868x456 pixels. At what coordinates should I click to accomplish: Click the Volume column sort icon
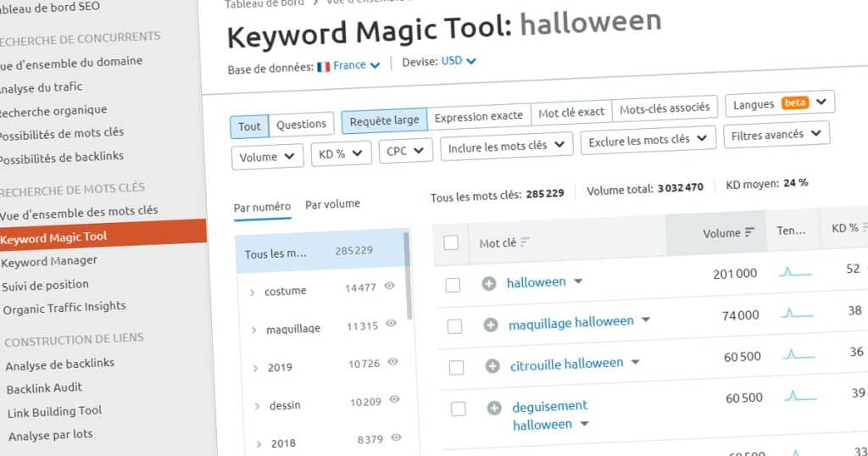(x=749, y=232)
